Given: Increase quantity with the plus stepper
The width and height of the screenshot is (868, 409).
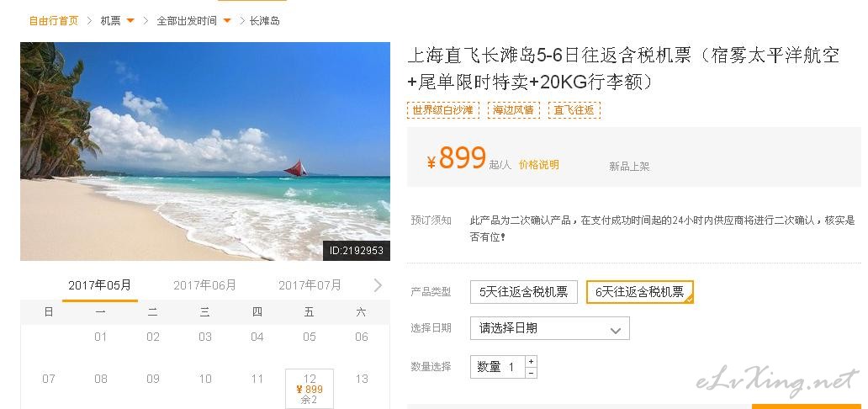Looking at the screenshot, I should pos(531,361).
